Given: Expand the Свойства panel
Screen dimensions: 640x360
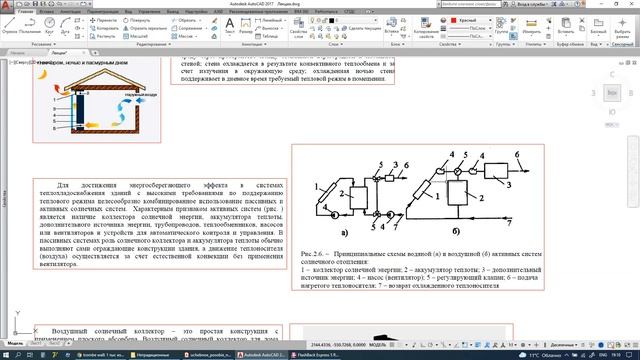Looking at the screenshot, I should click(x=450, y=44).
